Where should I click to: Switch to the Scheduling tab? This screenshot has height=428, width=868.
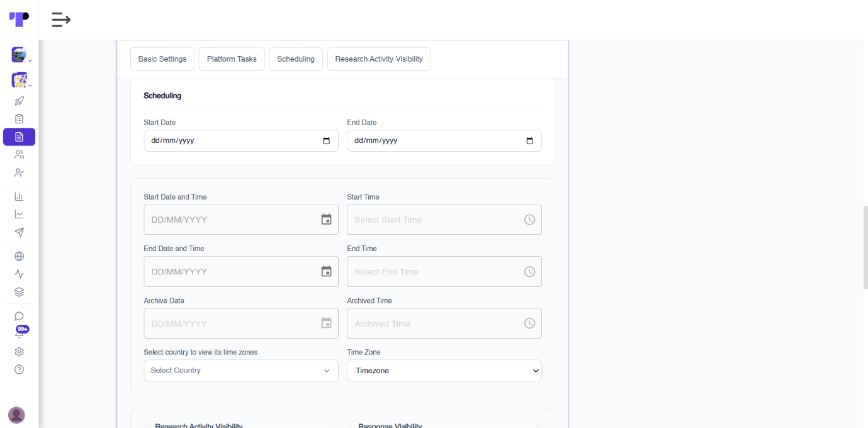(296, 59)
